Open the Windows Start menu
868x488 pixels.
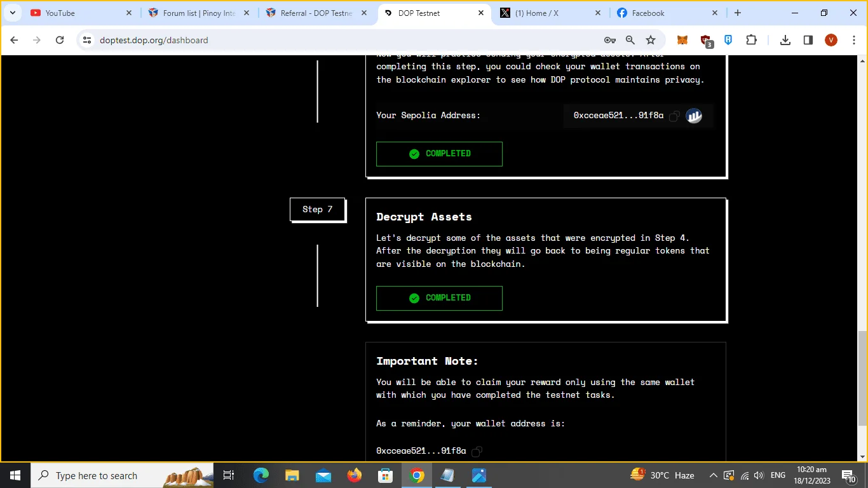pos(15,475)
